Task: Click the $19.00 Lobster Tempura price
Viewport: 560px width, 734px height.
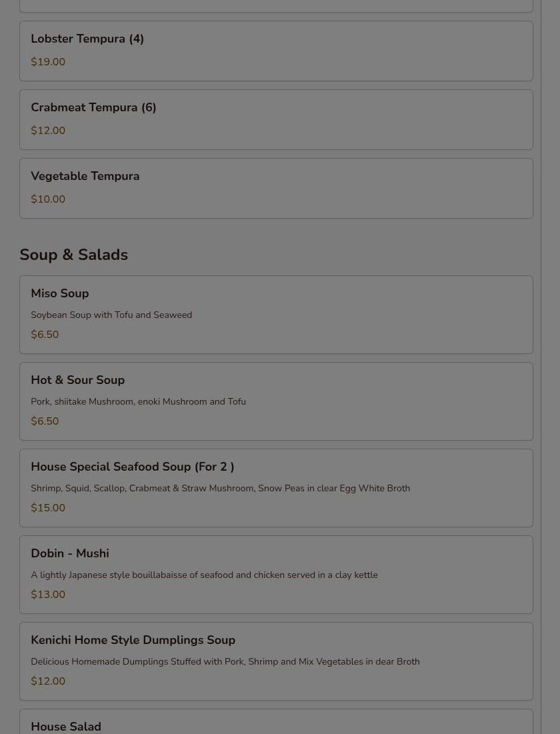Action: (48, 62)
